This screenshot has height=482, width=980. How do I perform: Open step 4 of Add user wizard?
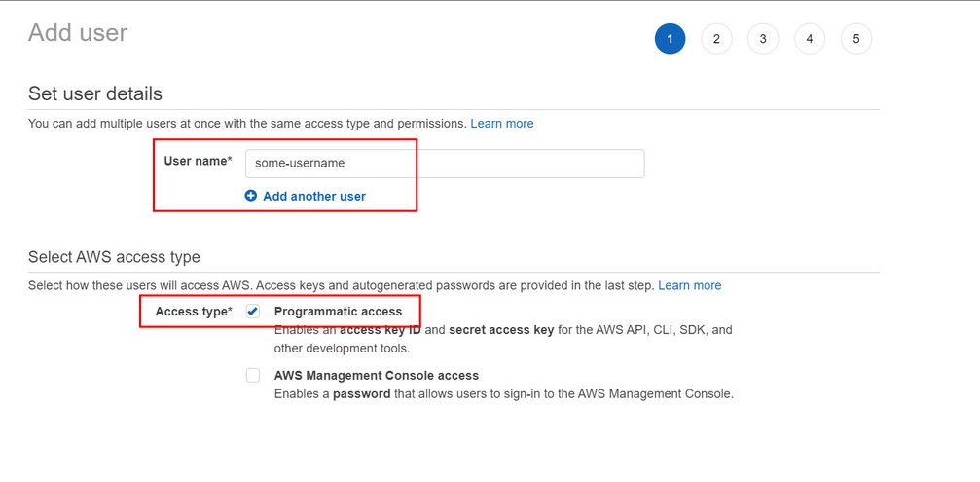pos(810,39)
